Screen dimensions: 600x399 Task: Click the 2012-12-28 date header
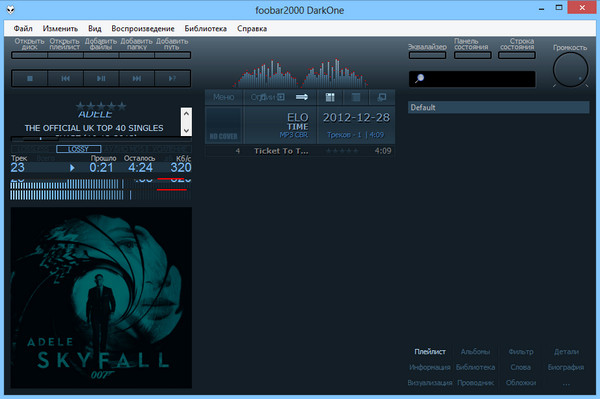[356, 117]
